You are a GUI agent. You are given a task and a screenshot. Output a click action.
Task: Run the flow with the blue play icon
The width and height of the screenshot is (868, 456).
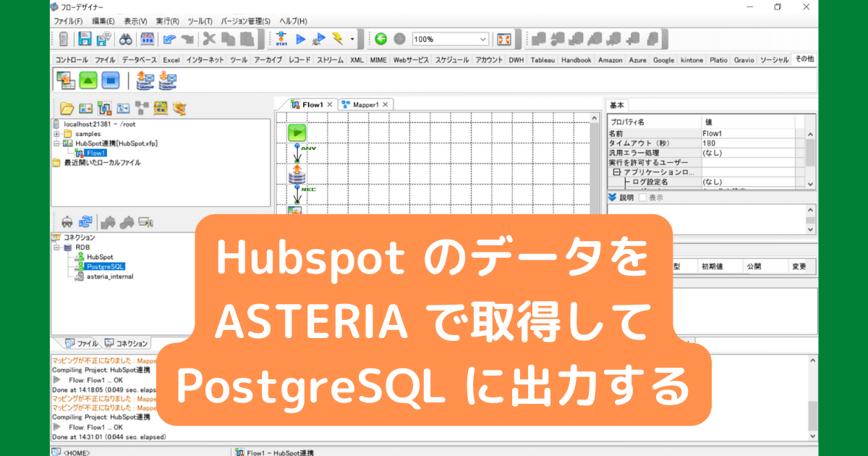click(301, 39)
